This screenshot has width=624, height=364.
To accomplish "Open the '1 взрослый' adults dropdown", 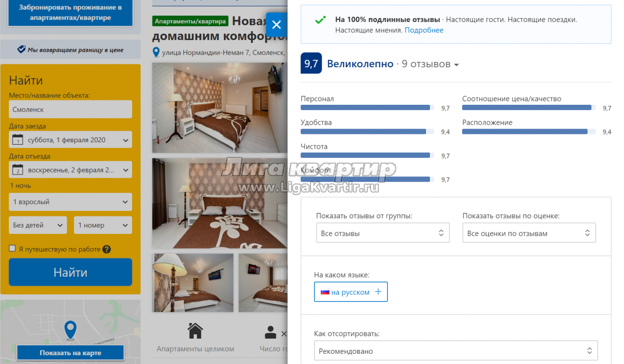I will [70, 202].
